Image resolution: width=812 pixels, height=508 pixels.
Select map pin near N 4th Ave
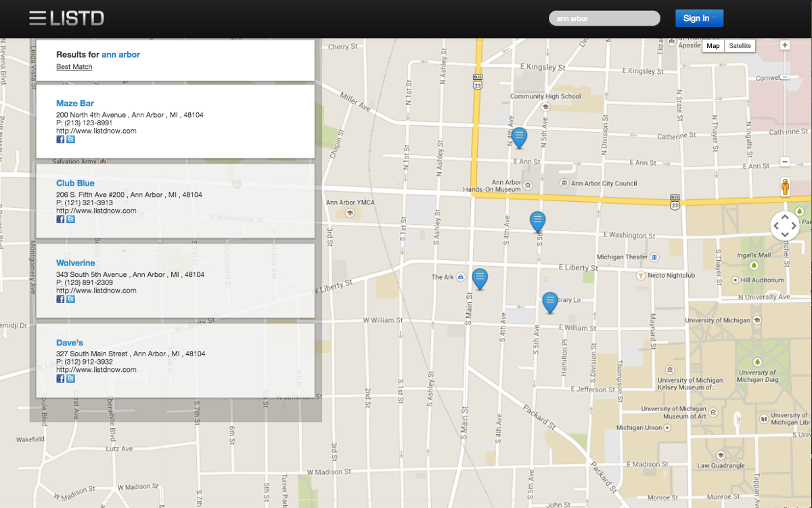coord(519,137)
